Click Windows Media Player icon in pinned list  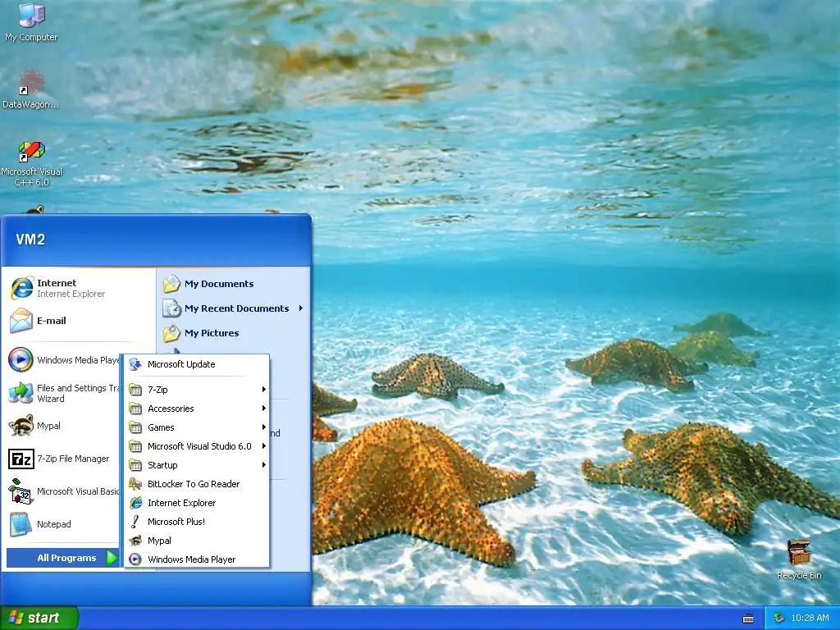point(21,359)
